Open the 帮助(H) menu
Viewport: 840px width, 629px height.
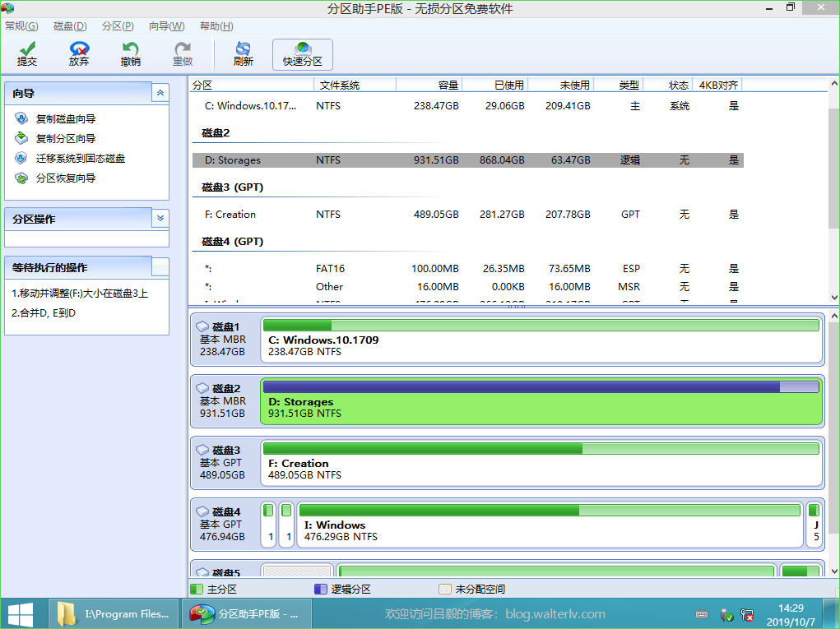tap(216, 26)
